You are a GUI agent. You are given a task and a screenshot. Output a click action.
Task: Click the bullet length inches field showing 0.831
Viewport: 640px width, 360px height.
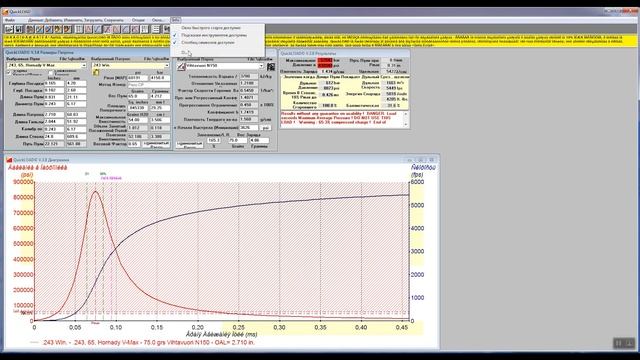coord(54,97)
